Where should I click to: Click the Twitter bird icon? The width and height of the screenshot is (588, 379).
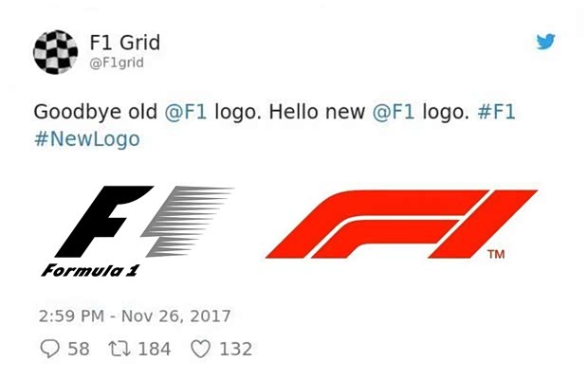click(545, 42)
